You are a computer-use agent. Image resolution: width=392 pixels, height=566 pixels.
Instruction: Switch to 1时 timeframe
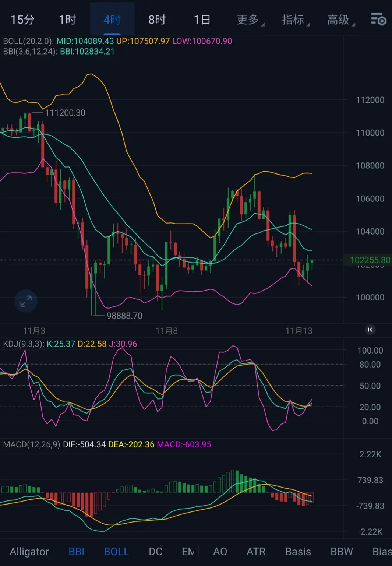pos(67,20)
